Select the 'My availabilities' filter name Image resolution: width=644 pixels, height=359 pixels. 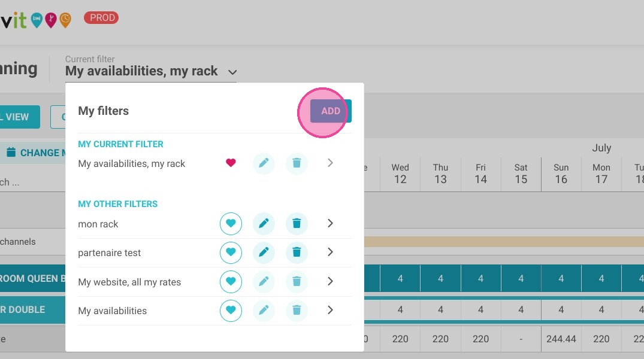(112, 311)
